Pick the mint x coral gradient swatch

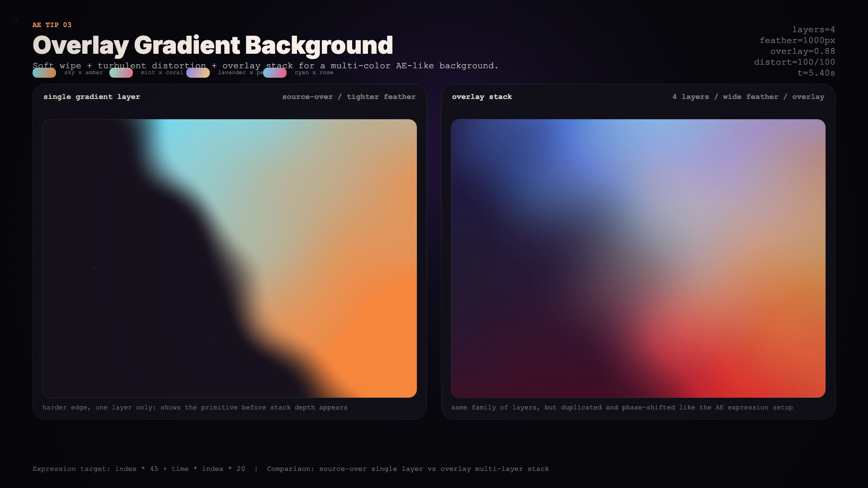click(x=121, y=73)
